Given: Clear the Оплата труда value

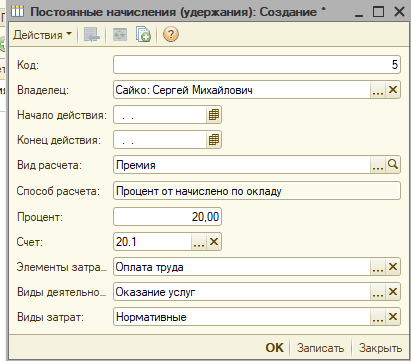Looking at the screenshot, I should pyautogui.click(x=393, y=267).
